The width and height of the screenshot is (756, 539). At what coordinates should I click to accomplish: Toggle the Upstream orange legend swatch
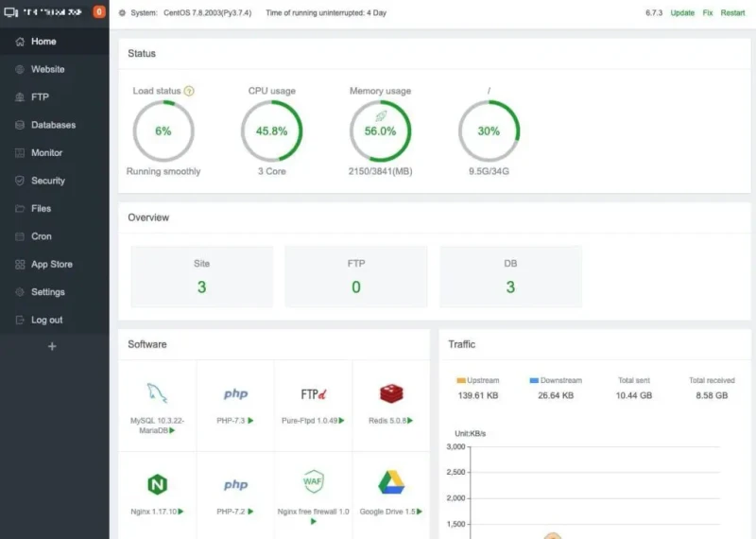point(461,380)
